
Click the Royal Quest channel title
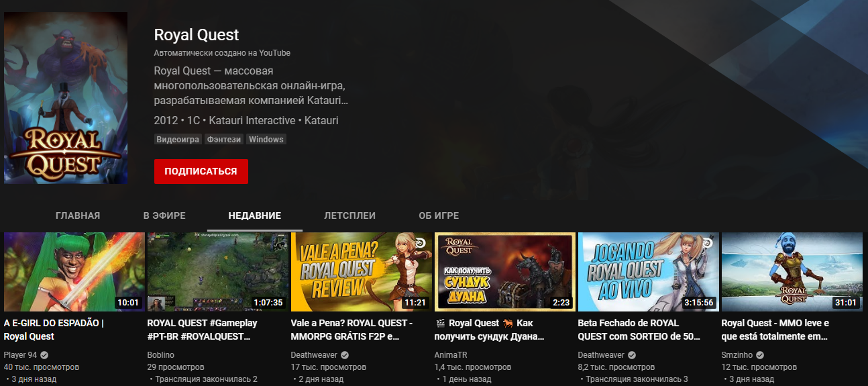click(197, 35)
